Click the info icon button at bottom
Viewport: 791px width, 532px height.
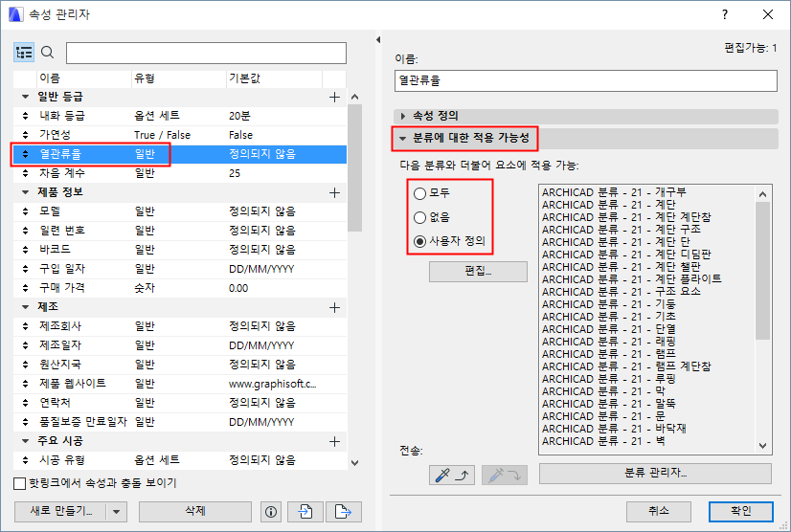click(271, 512)
